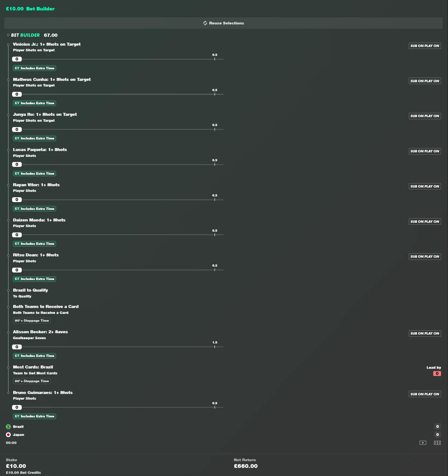
Task: Click the Net Return £660.00 amount
Action: pos(245,466)
